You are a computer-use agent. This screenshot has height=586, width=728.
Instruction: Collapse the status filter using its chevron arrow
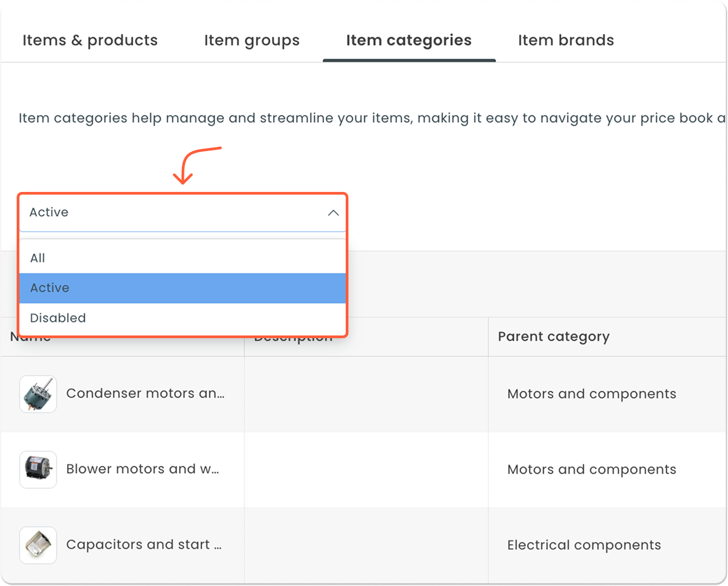pyautogui.click(x=333, y=213)
